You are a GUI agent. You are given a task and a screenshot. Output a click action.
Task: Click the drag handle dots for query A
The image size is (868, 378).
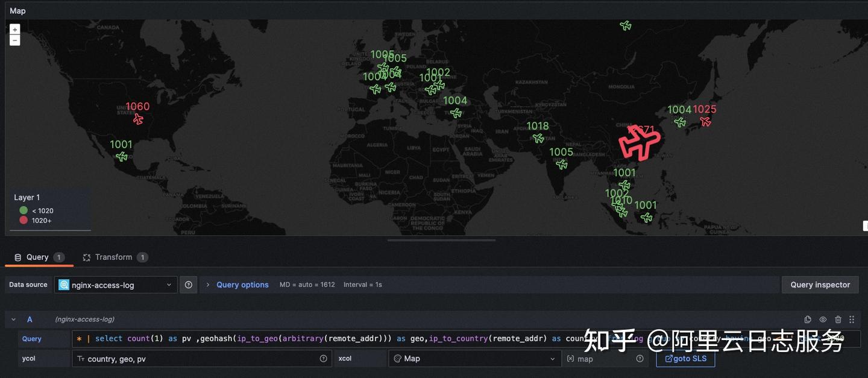point(851,319)
